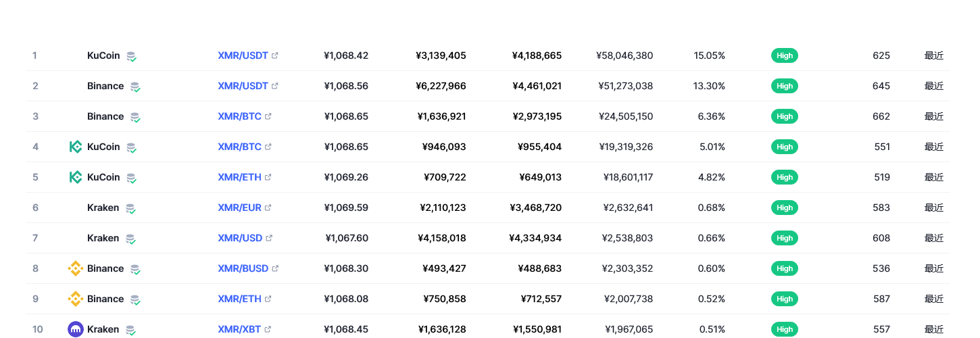
Task: Click reserves icon beside Kraken in row 6
Action: click(x=130, y=208)
